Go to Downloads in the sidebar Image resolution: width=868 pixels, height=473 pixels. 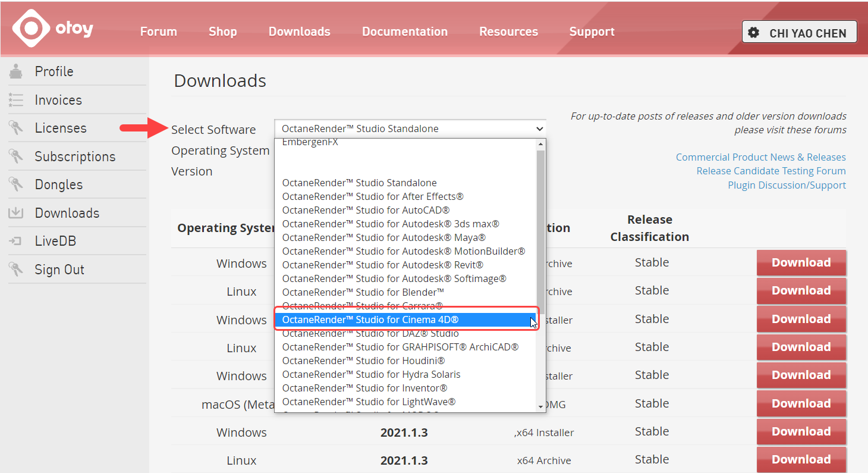click(67, 213)
